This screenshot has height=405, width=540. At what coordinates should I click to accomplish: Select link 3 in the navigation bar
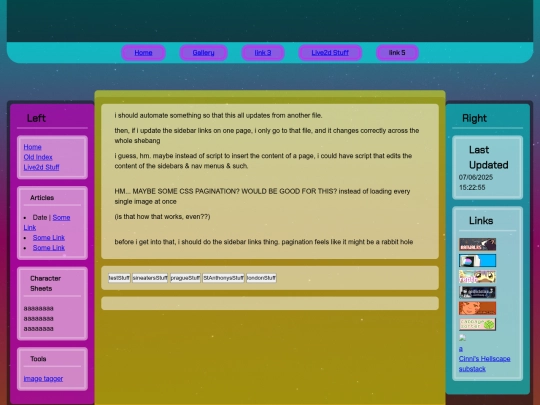[x=263, y=53]
